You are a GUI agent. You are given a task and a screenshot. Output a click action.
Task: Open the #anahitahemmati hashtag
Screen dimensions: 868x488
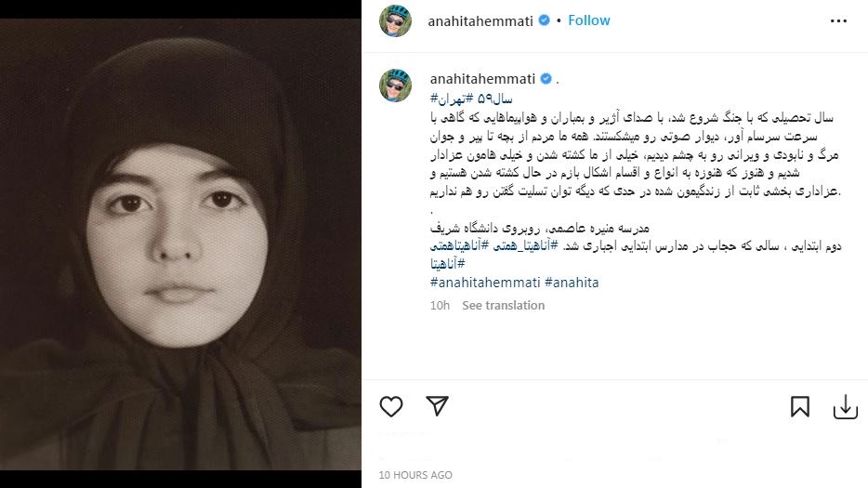tap(485, 283)
